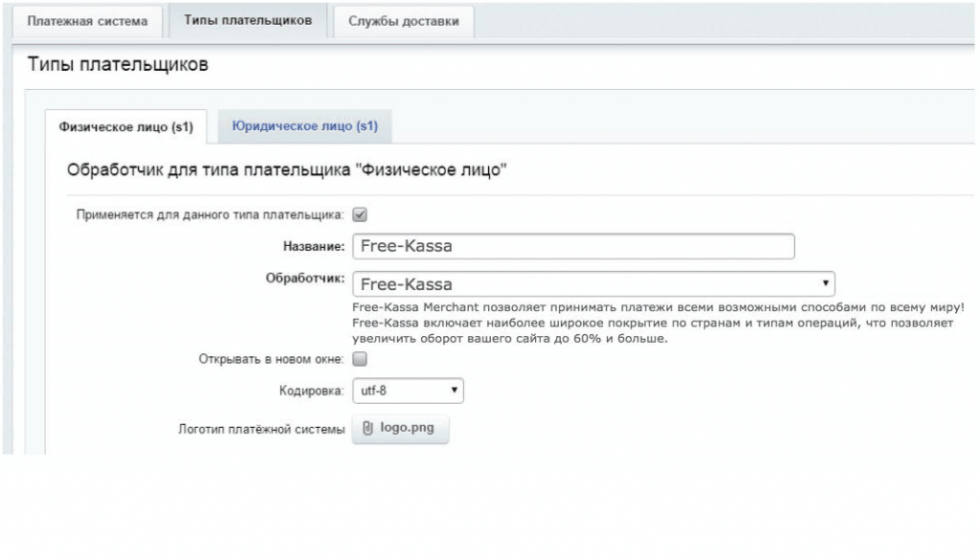Click the Типы плательщиков page heading

pos(118,64)
